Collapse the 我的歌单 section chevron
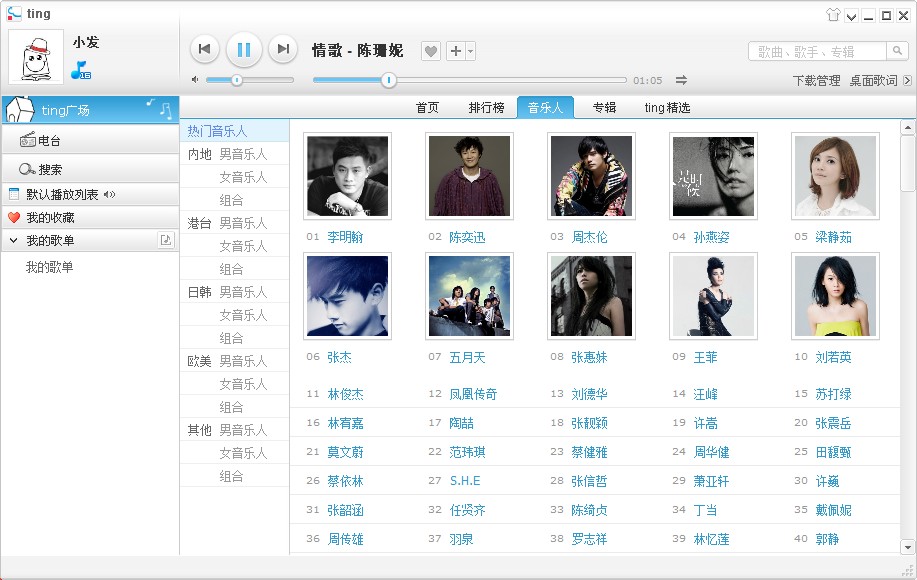The height and width of the screenshot is (580, 917). (x=13, y=241)
